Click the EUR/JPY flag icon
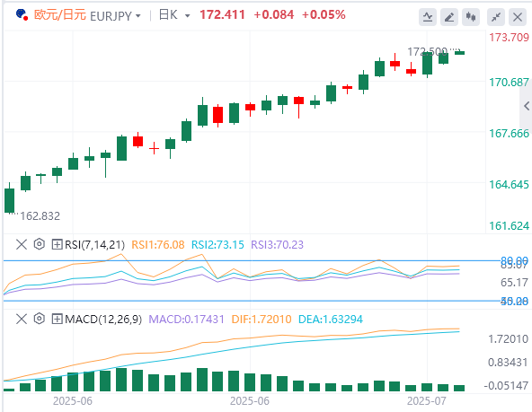Image resolution: width=532 pixels, height=412 pixels. (x=22, y=14)
